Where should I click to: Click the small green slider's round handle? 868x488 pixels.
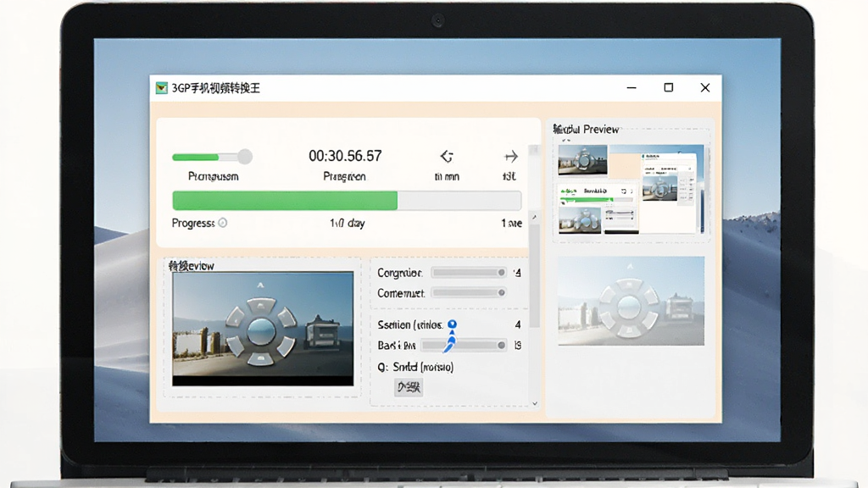tap(245, 157)
